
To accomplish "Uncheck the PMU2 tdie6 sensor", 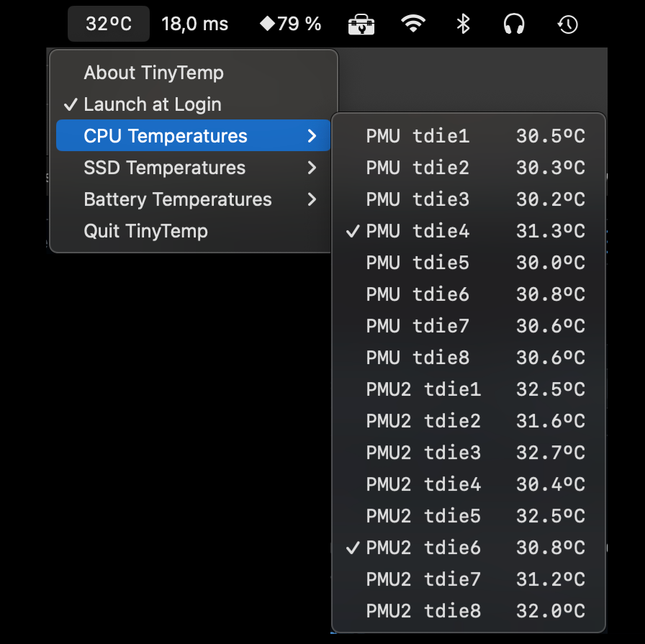I will coord(469,548).
